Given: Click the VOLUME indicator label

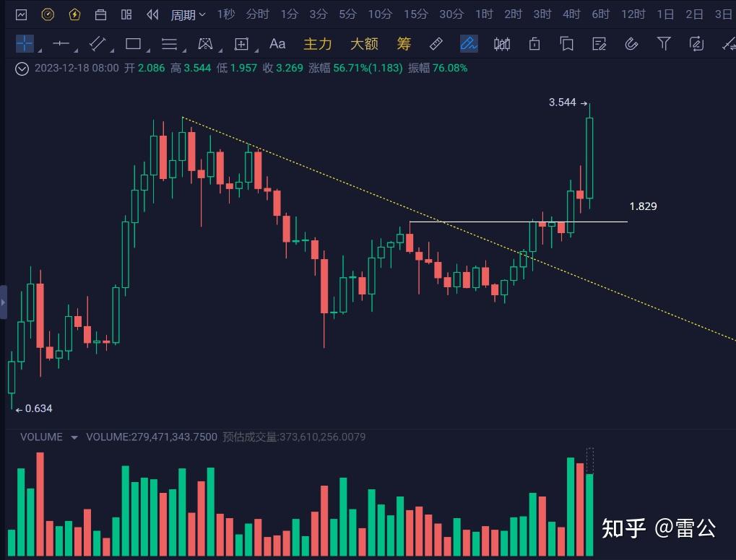Looking at the screenshot, I should coord(41,437).
